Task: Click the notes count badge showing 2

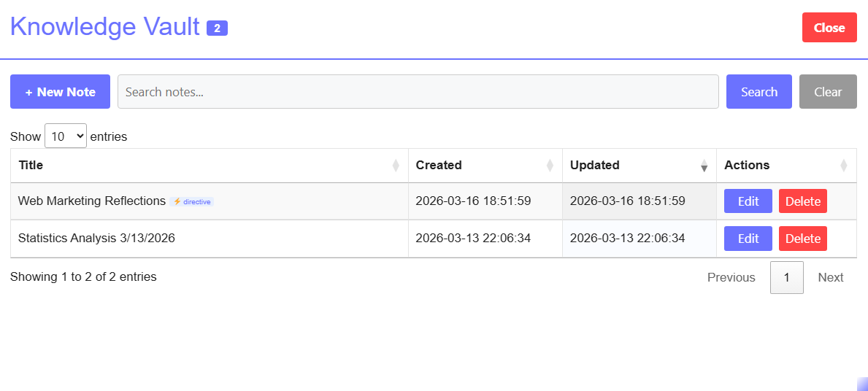Action: 217,28
